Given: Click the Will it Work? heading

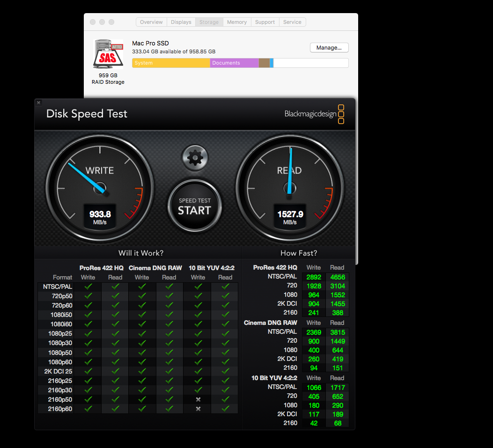Looking at the screenshot, I should click(x=141, y=253).
